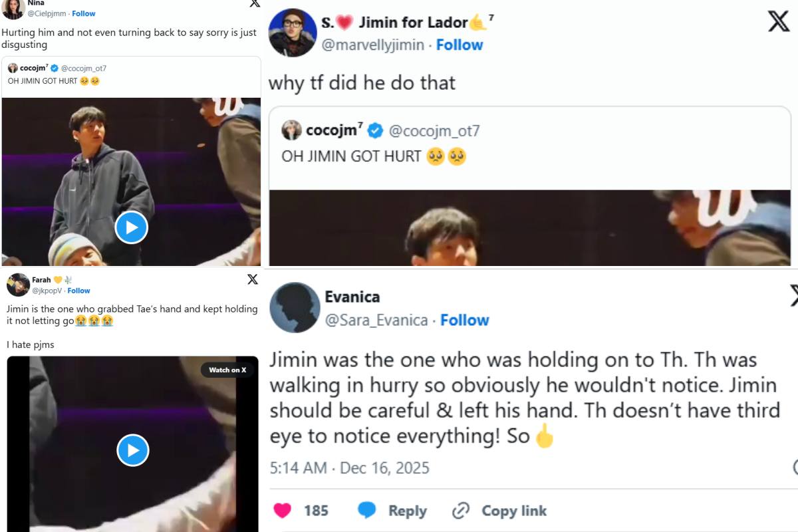Viewport: 798px width, 532px height.
Task: Play the video in cocojm's quoted tweet
Action: pyautogui.click(x=131, y=227)
